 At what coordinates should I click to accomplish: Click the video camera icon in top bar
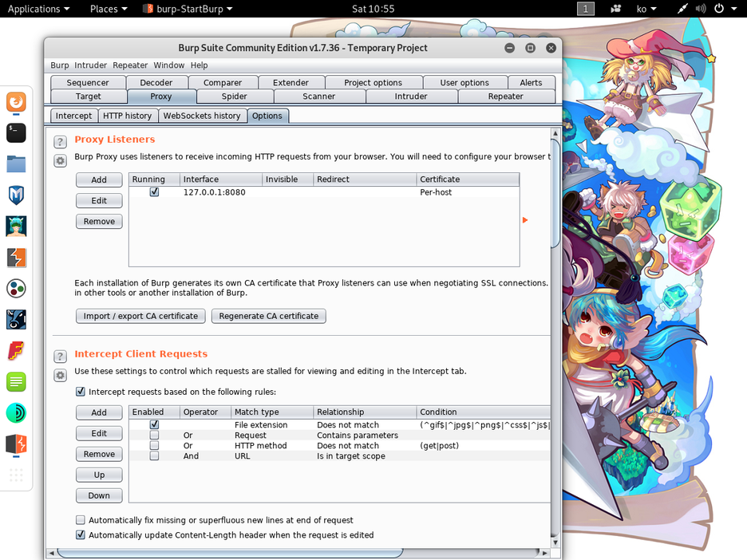(616, 9)
